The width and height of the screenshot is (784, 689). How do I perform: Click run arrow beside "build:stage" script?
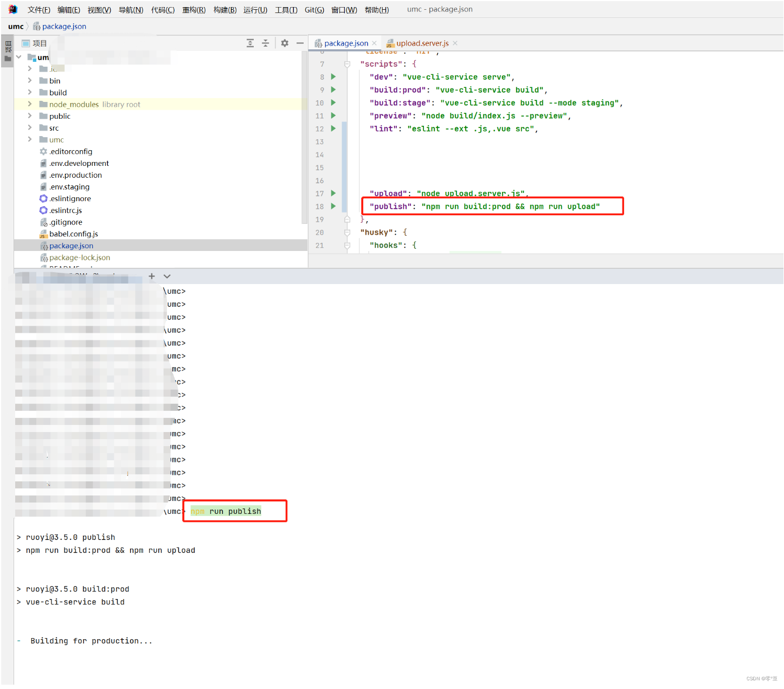[333, 102]
